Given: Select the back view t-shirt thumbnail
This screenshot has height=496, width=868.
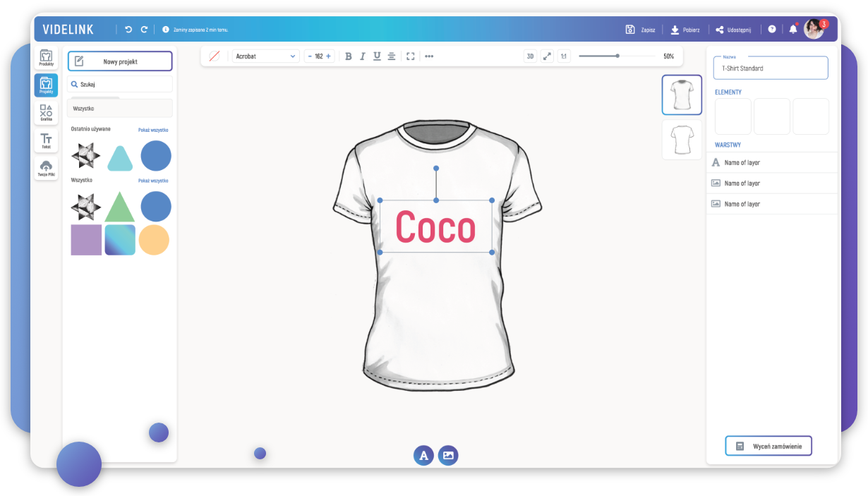Looking at the screenshot, I should tap(682, 140).
